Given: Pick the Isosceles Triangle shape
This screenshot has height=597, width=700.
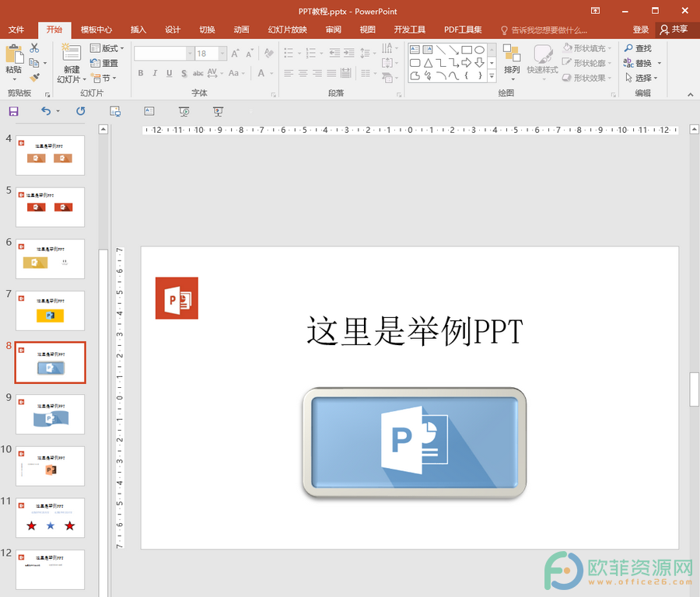Looking at the screenshot, I should 428,63.
